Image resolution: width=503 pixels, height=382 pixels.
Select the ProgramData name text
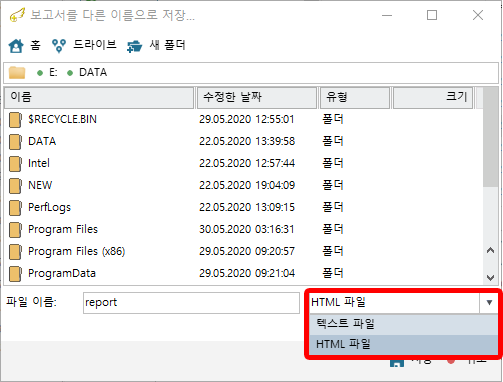(62, 274)
